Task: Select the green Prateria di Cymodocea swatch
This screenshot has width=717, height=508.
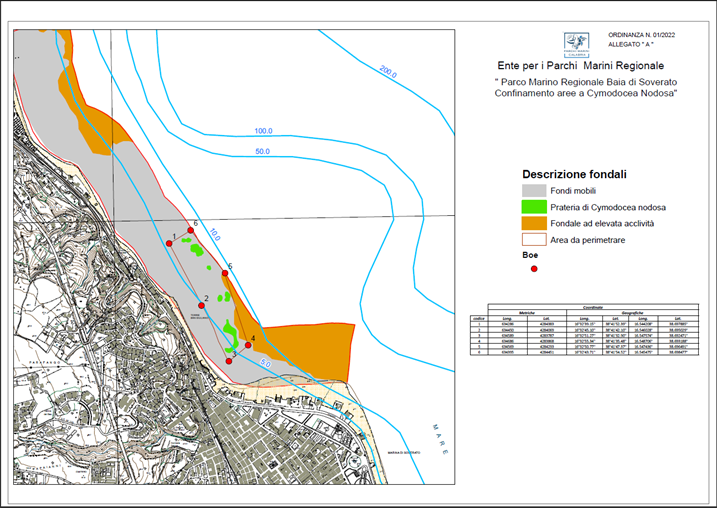Action: click(535, 207)
